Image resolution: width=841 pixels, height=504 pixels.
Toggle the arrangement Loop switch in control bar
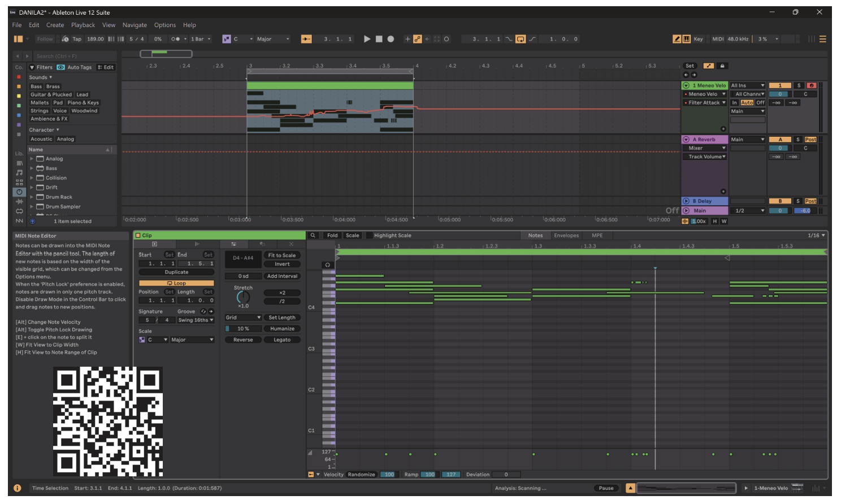pos(520,39)
